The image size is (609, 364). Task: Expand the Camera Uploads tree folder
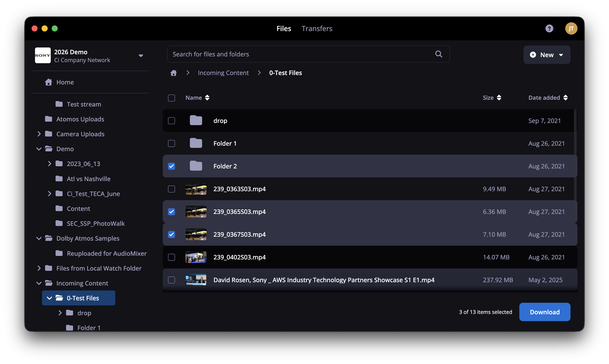click(x=39, y=134)
